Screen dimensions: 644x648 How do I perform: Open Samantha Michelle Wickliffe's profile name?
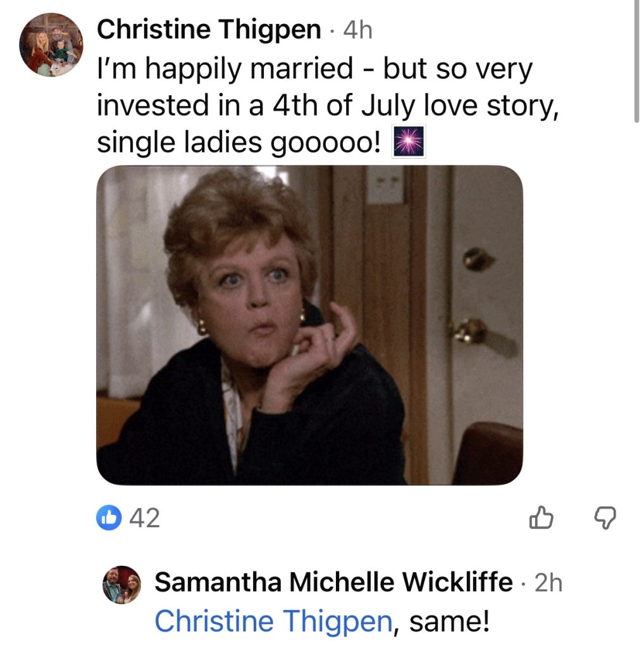tap(333, 582)
